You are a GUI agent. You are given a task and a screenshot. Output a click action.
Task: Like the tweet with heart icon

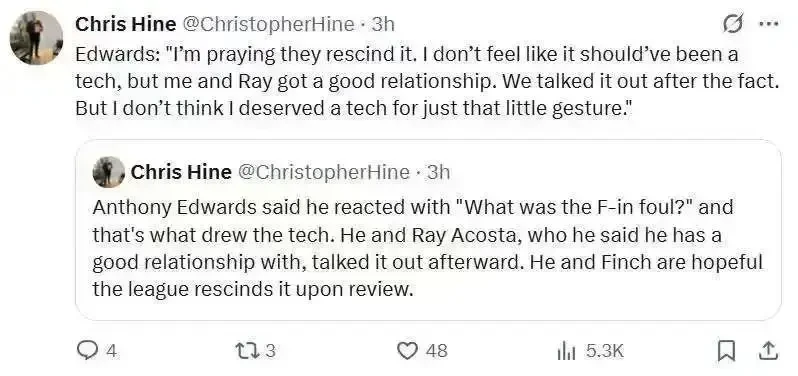pos(406,351)
